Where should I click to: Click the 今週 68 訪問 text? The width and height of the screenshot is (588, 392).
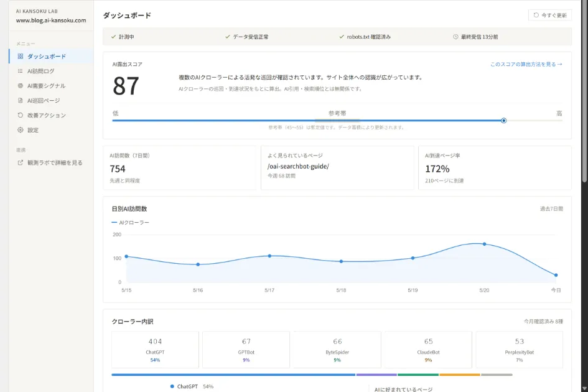pyautogui.click(x=281, y=175)
